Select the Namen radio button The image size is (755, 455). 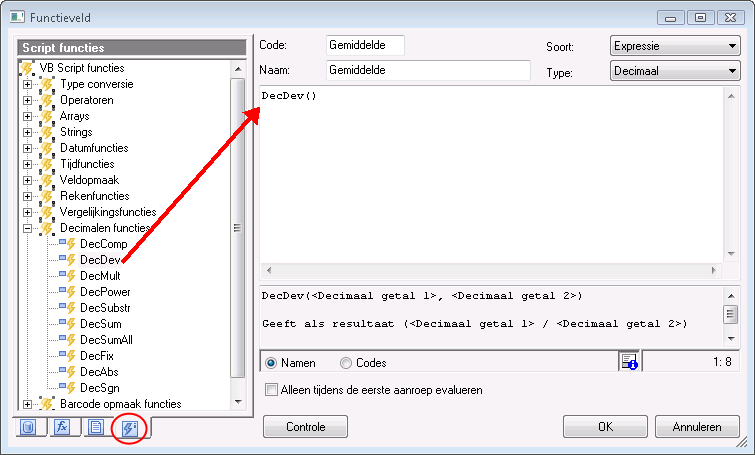(271, 363)
